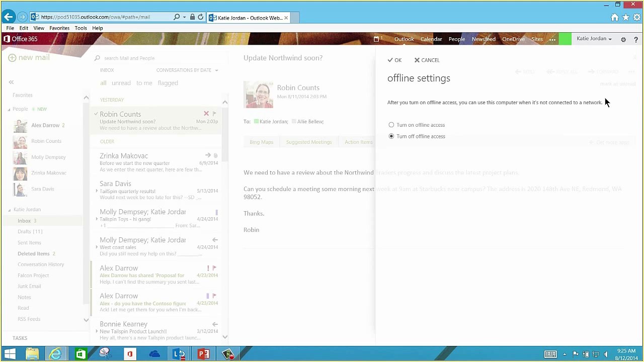Select Turn on offline access radio button
The width and height of the screenshot is (644, 362).
391,125
